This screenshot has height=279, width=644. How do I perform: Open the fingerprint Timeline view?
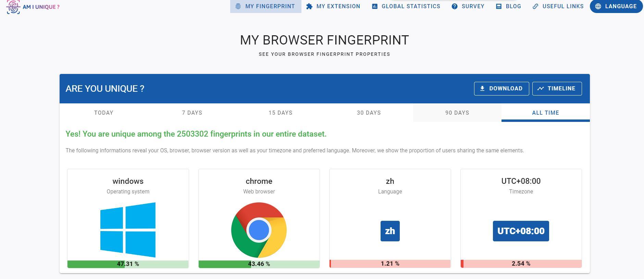pyautogui.click(x=557, y=89)
